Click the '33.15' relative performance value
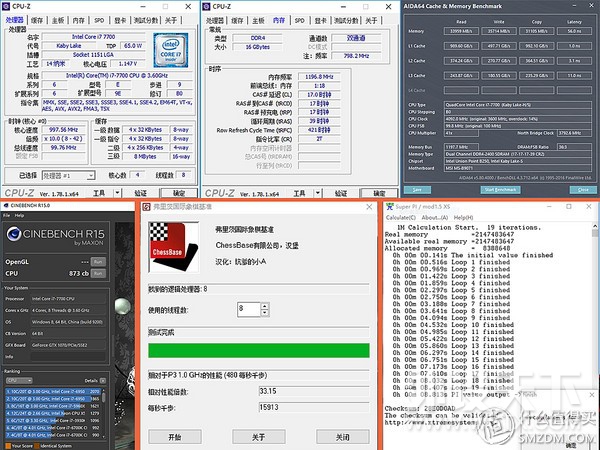This screenshot has height=450, width=600. (x=314, y=391)
